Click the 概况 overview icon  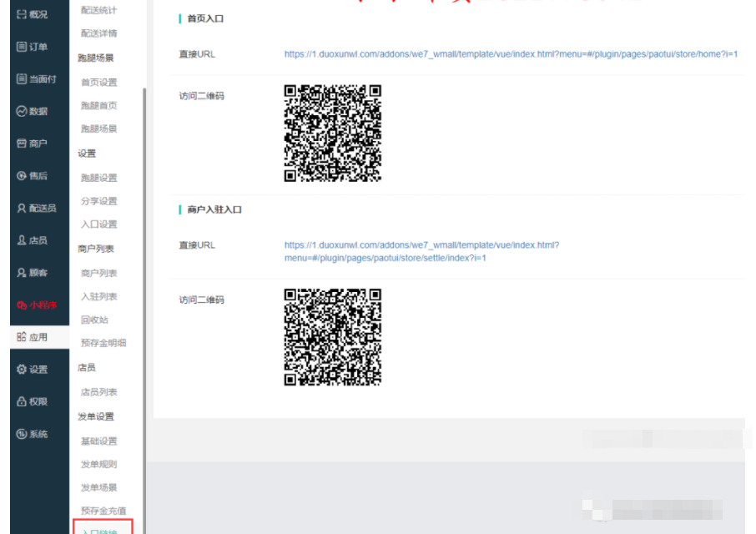tap(22, 14)
